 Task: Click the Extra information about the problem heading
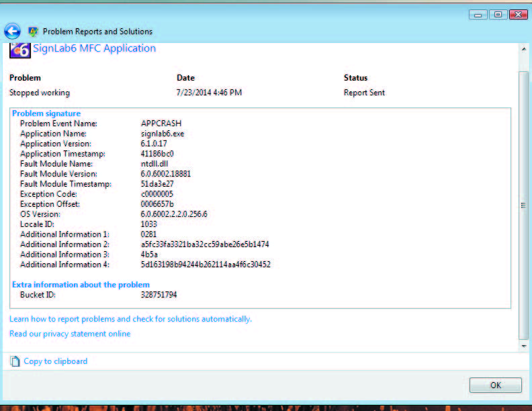pos(81,285)
